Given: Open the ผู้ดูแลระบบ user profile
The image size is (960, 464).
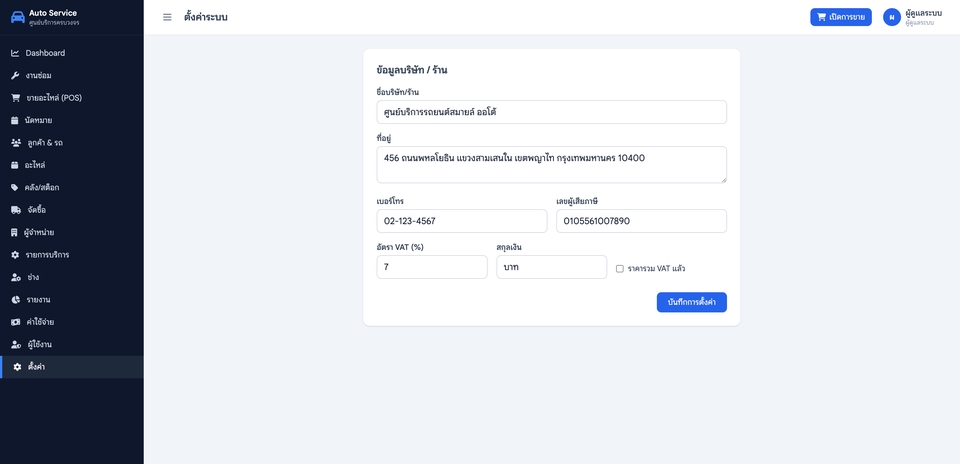Looking at the screenshot, I should (912, 17).
